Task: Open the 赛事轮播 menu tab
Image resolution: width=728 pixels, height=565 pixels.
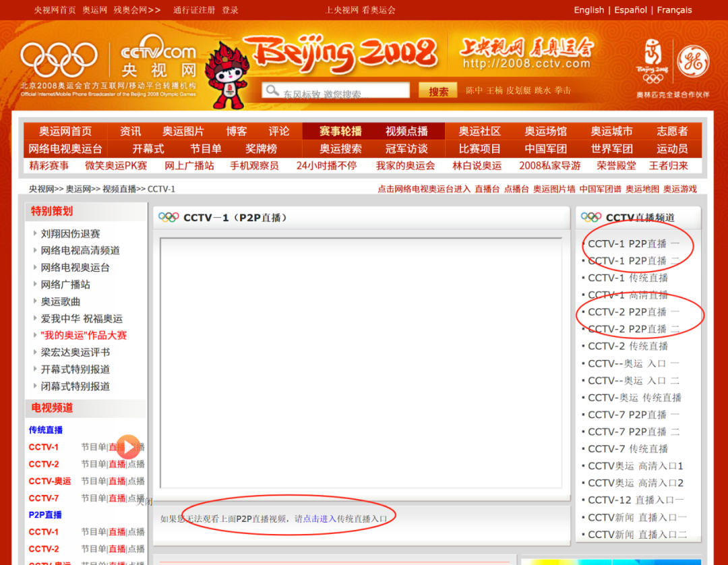Action: coord(340,131)
